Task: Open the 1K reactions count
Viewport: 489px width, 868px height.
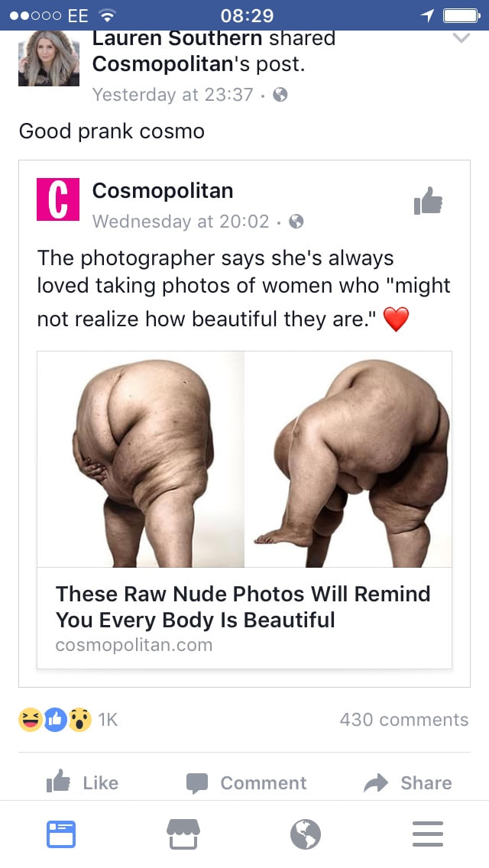Action: (x=108, y=720)
